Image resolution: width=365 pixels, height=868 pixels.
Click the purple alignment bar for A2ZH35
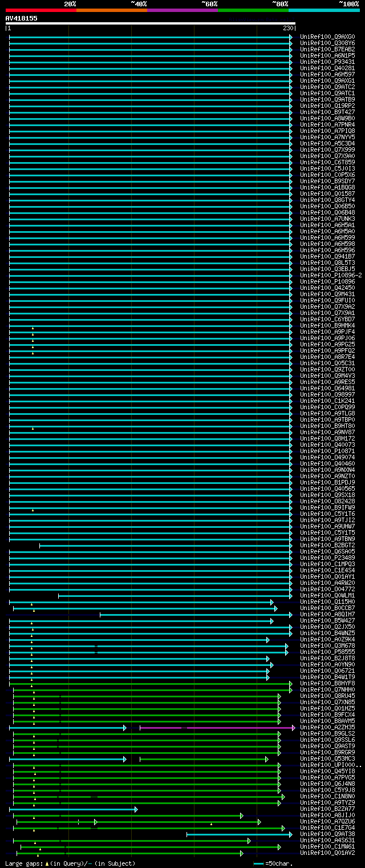click(x=217, y=728)
